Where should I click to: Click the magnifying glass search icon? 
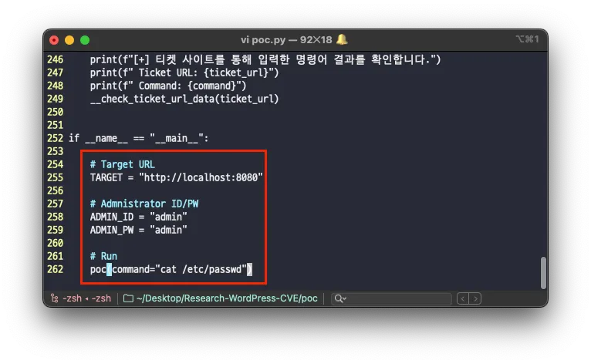tap(338, 298)
